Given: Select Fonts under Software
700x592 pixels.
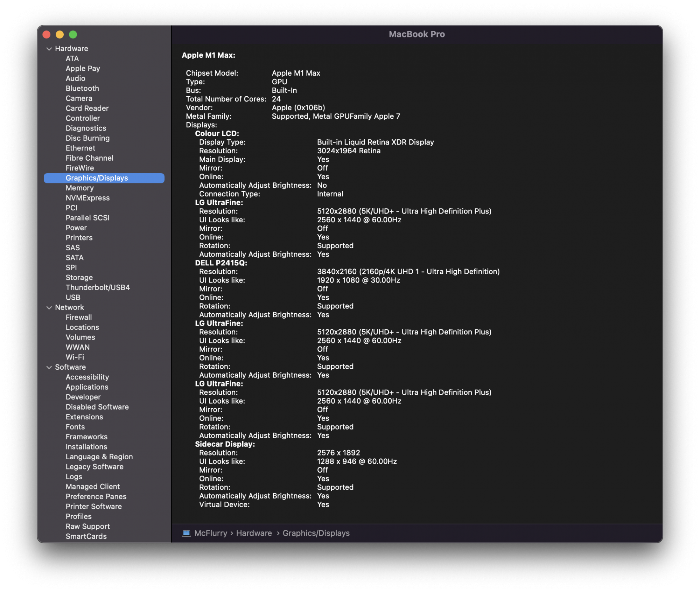Looking at the screenshot, I should tap(75, 427).
